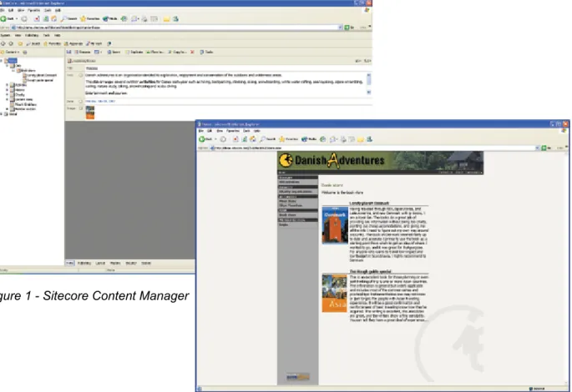The image size is (572, 392).
Task: Click Book store link in site sidebar
Action: coord(288,215)
